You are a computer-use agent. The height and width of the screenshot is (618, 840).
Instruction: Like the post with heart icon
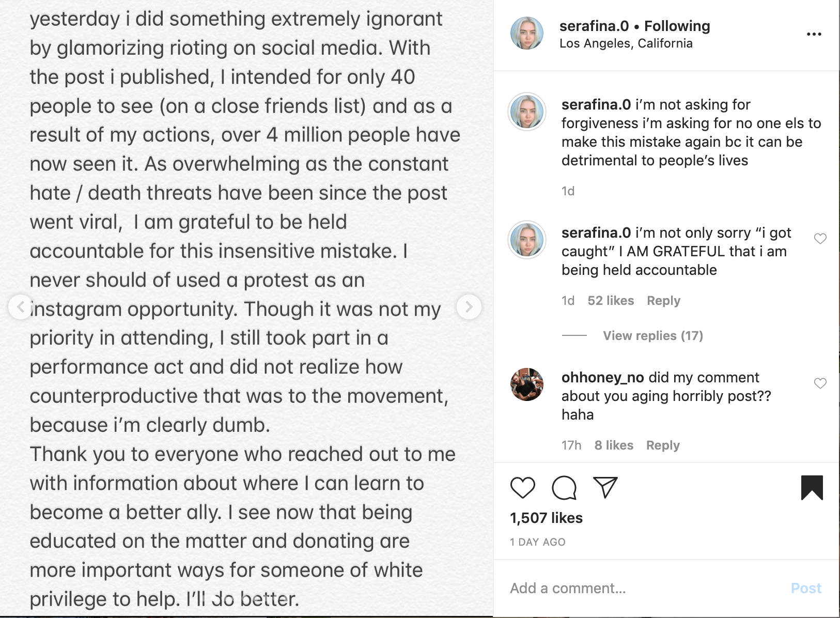pyautogui.click(x=522, y=487)
